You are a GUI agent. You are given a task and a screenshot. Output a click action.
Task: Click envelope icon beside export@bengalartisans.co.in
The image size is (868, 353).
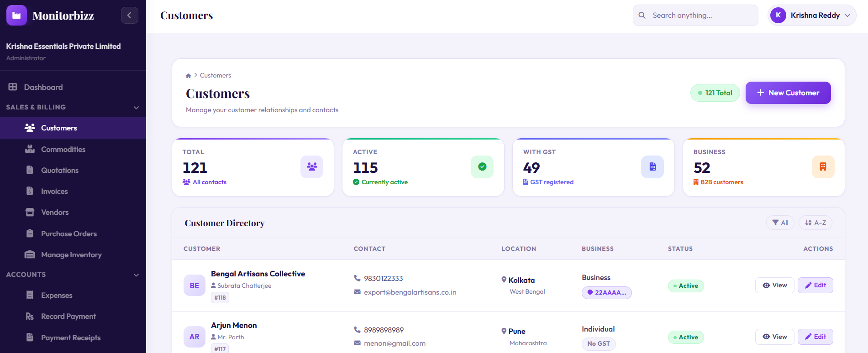(x=357, y=292)
